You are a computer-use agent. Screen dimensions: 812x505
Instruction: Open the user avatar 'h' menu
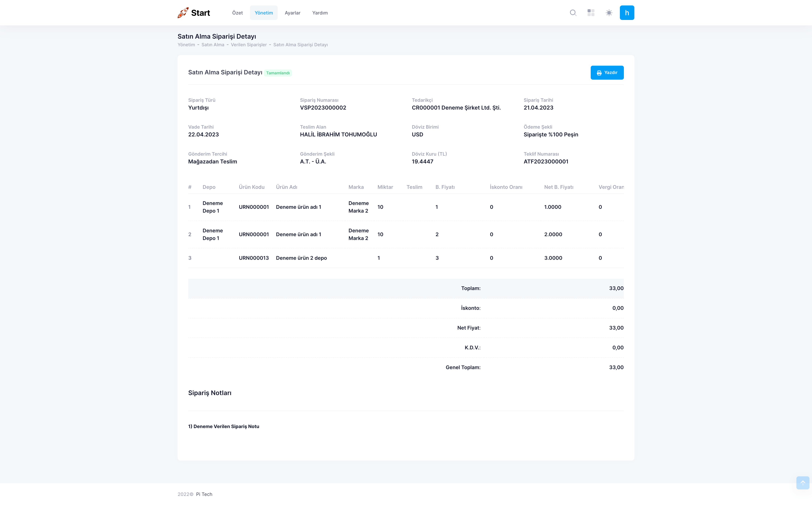point(627,13)
